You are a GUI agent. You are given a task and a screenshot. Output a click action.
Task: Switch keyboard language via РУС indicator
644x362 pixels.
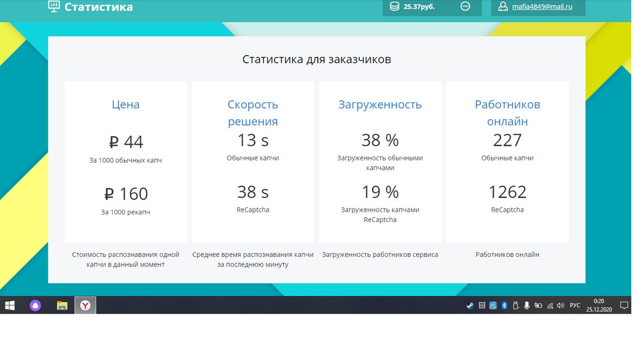pyautogui.click(x=574, y=305)
